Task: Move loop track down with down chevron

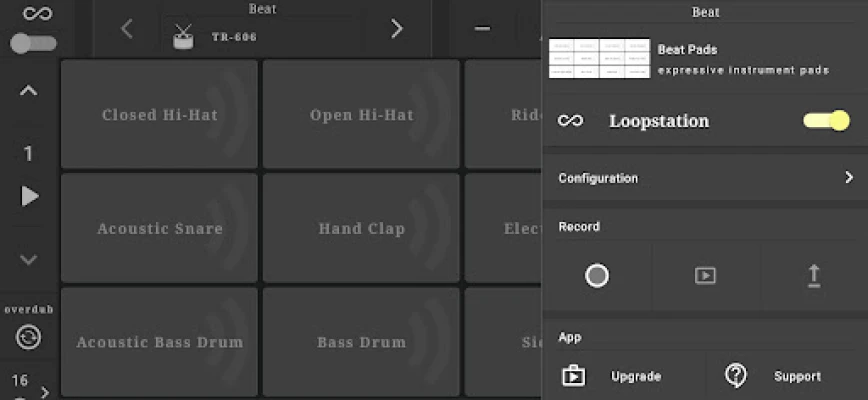Action: 29,259
